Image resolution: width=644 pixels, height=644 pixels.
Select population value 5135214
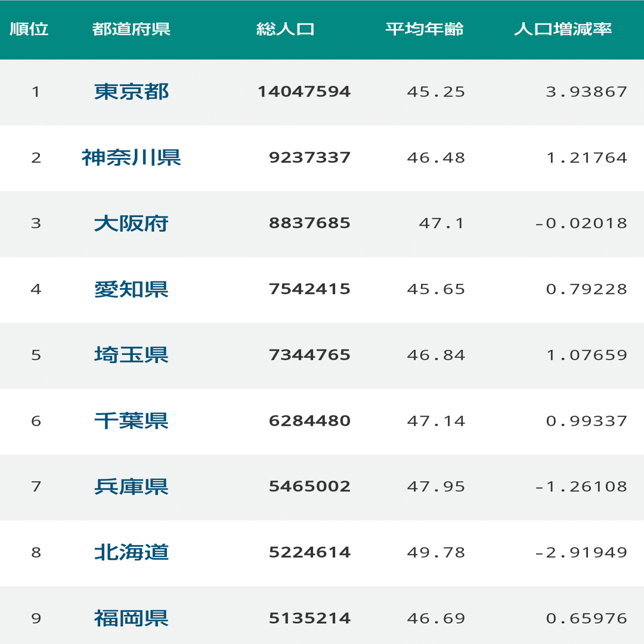pyautogui.click(x=310, y=618)
